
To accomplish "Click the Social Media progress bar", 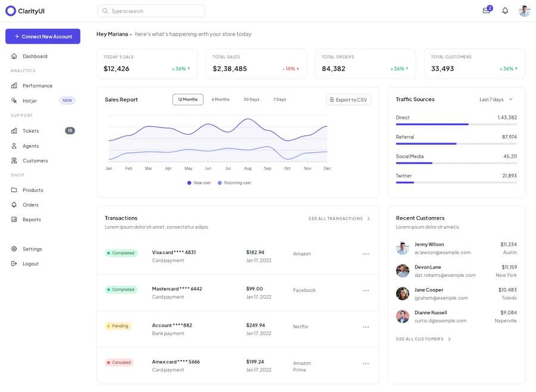I will (456, 163).
